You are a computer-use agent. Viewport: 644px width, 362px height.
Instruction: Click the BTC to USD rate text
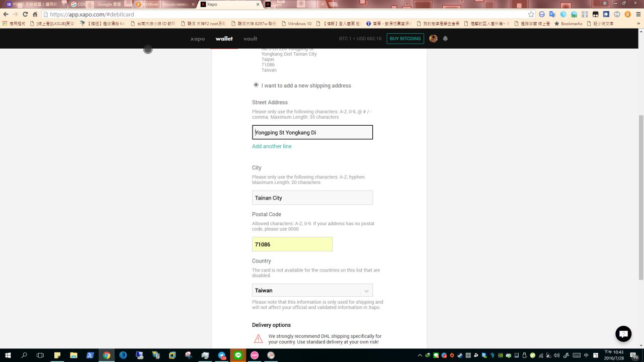[x=360, y=39]
